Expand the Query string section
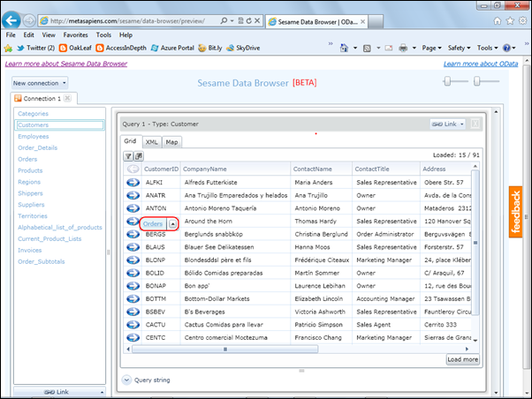Viewport: 532px width, 399px height. [126, 380]
